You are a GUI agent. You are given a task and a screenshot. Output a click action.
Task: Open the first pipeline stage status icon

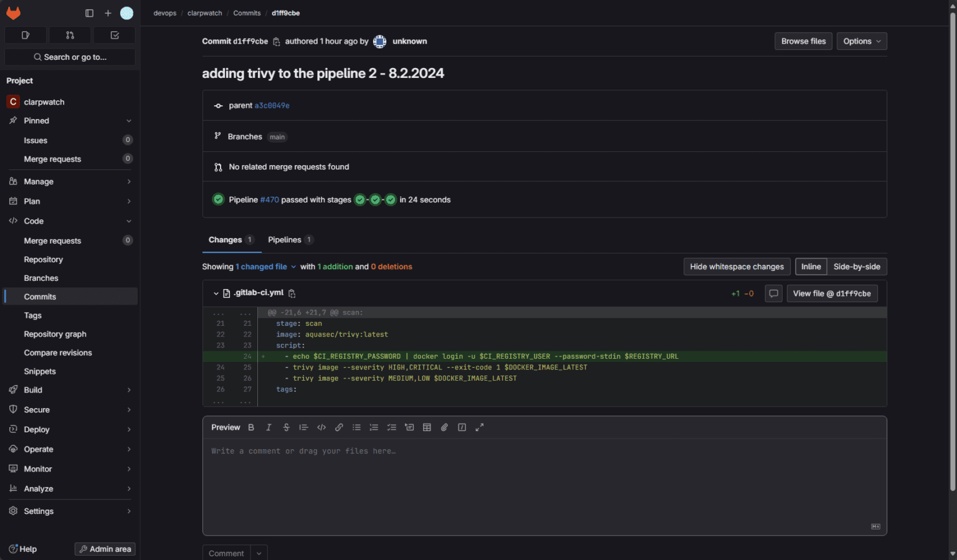(359, 200)
